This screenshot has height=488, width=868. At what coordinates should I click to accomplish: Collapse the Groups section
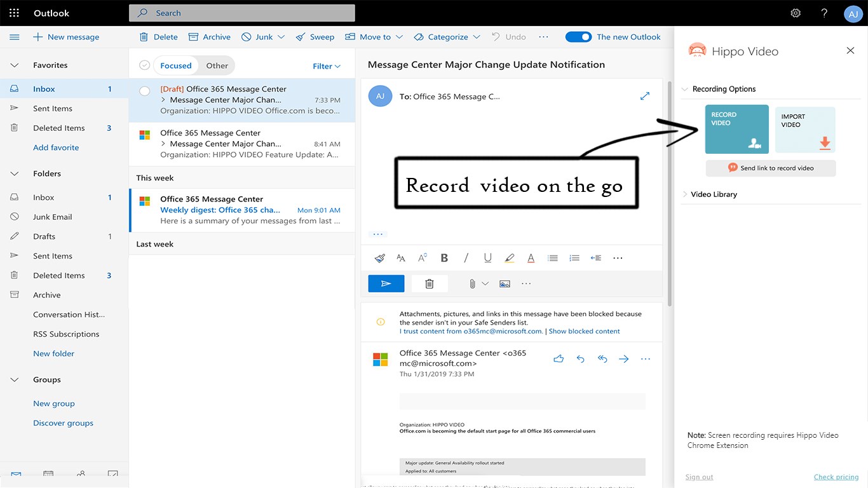coord(15,379)
